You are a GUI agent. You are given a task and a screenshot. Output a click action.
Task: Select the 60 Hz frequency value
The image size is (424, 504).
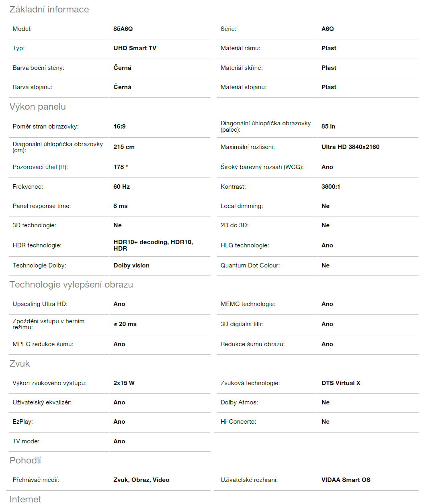pyautogui.click(x=121, y=187)
